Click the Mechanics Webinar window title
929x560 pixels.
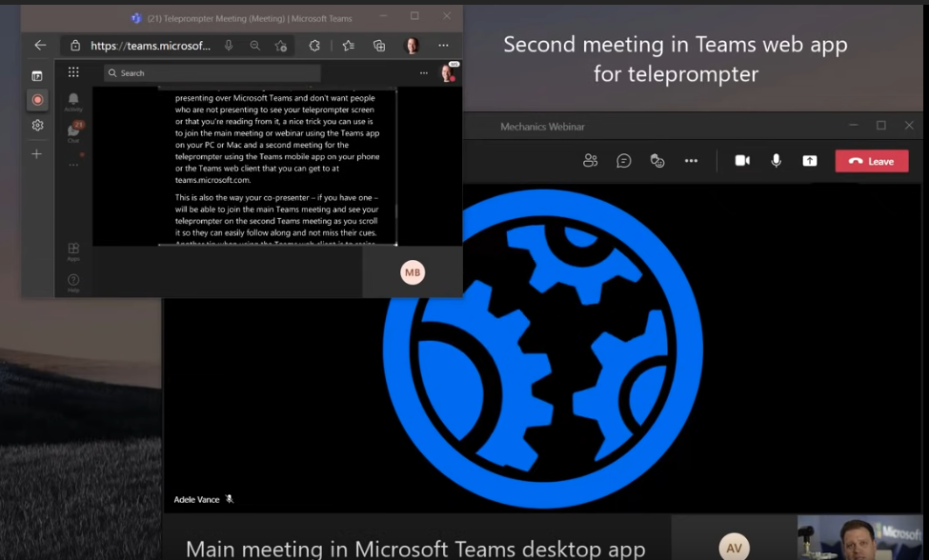542,127
